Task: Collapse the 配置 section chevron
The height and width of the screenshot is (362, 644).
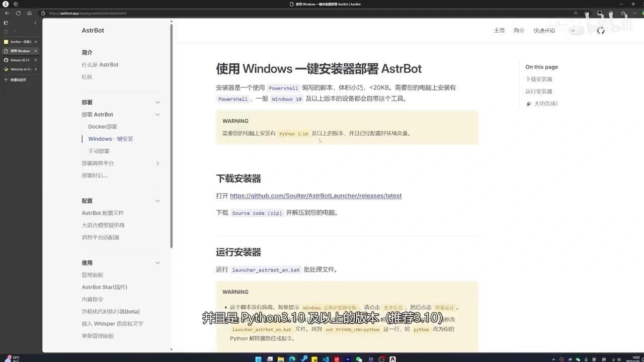Action: [157, 201]
